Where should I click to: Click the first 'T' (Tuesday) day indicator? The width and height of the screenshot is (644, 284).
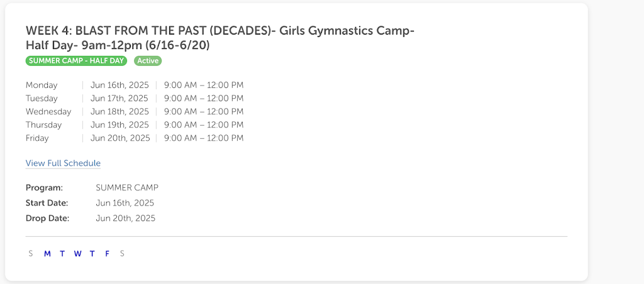pyautogui.click(x=62, y=254)
